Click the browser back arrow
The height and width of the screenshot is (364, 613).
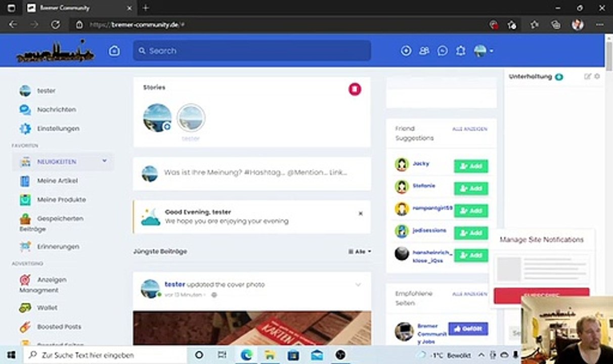point(13,24)
